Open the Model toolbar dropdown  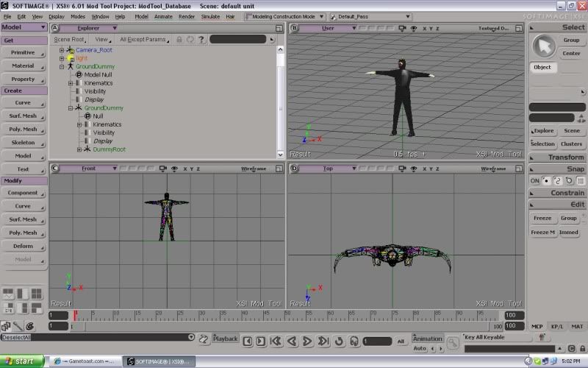pyautogui.click(x=24, y=27)
